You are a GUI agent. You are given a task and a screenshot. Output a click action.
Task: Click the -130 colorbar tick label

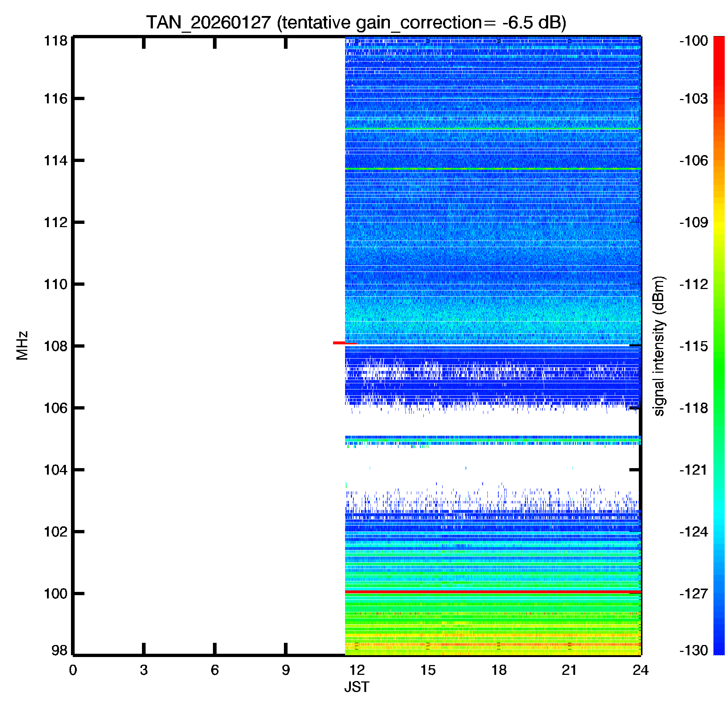pos(693,650)
